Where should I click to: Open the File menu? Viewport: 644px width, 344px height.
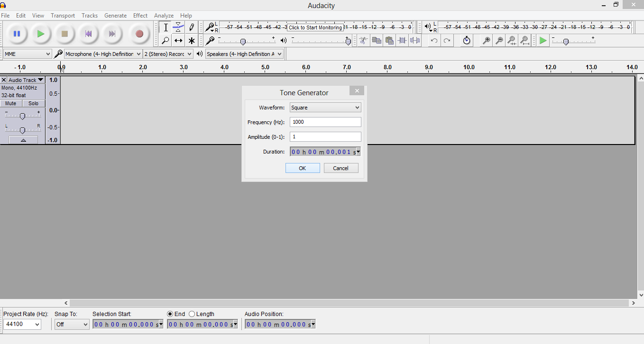(5, 16)
